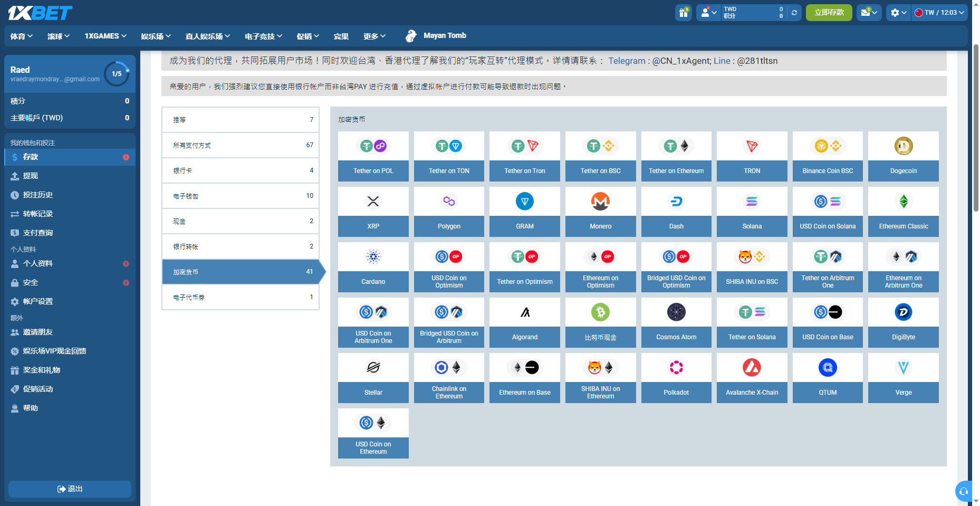Refresh the TWD balance
This screenshot has width=980, height=506.
pos(794,13)
